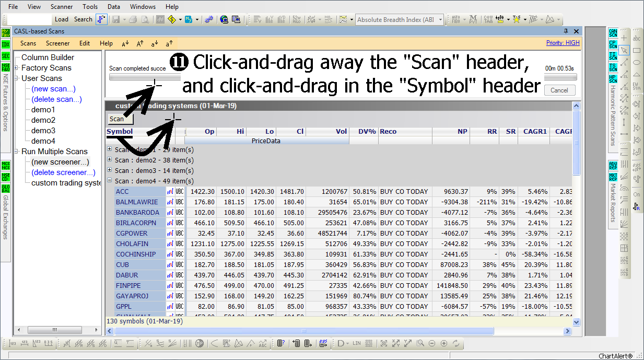Viewport: 644px width, 360px height.
Task: Click the (new scan...) link
Action: pyautogui.click(x=53, y=89)
